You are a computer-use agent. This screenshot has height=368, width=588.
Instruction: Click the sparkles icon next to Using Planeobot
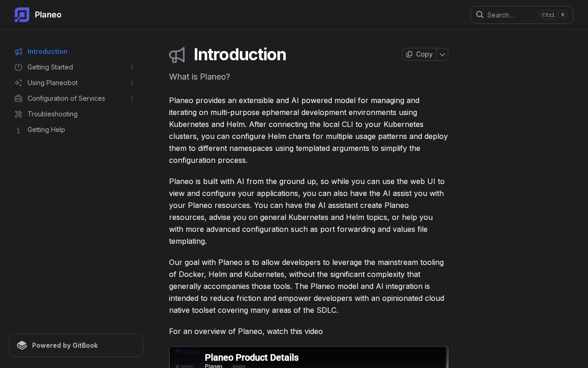tap(18, 83)
